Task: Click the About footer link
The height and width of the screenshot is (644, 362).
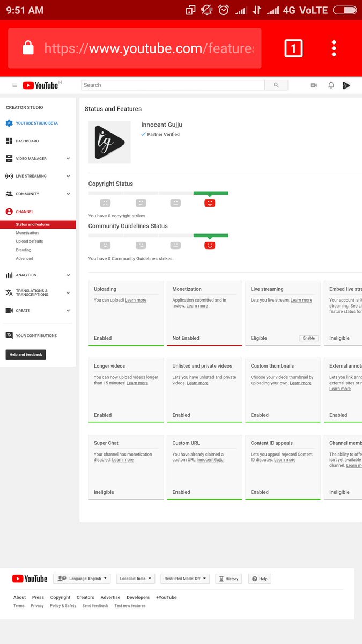Action: (x=19, y=597)
